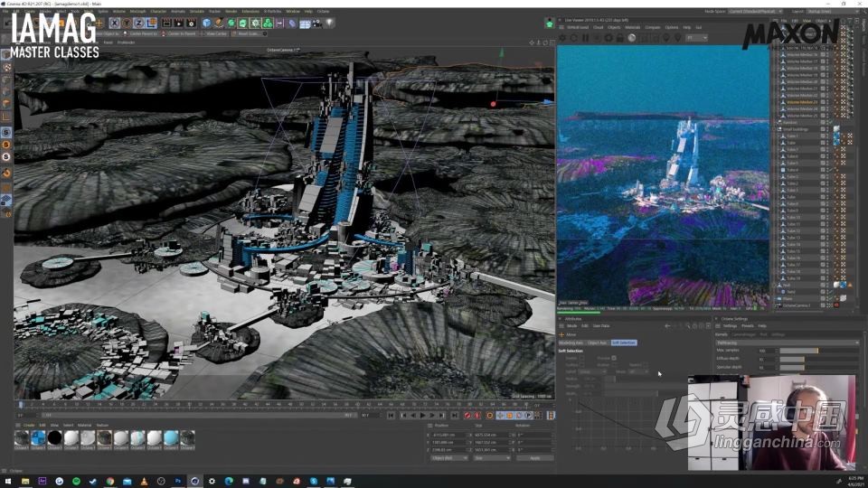868x488 pixels.
Task: Open the Pathtracing kernel dropdown
Action: coord(788,343)
